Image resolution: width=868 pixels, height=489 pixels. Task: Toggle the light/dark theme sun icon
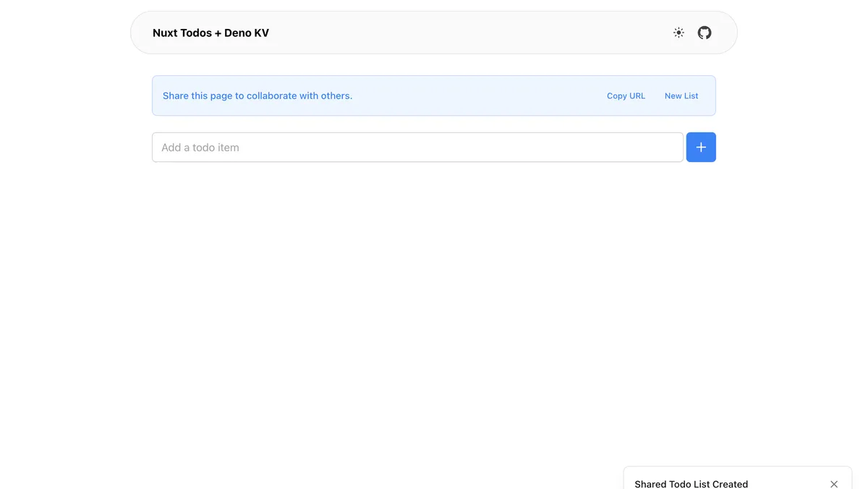pyautogui.click(x=678, y=33)
